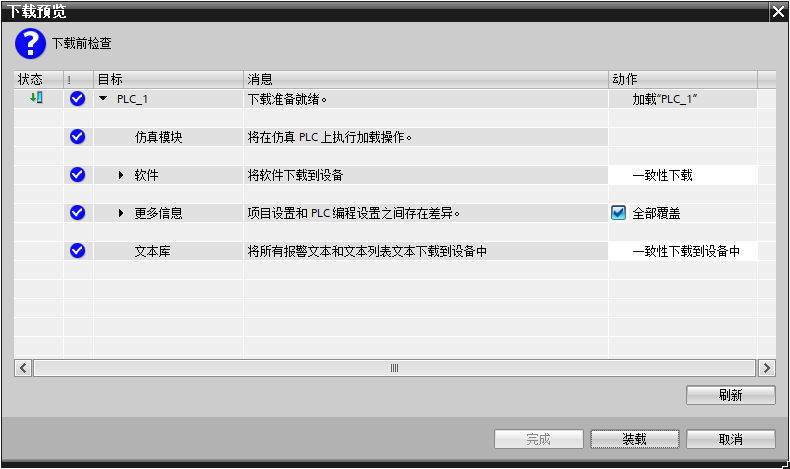Click the 装载 button
Viewport: 790px width, 469px height.
[x=635, y=439]
